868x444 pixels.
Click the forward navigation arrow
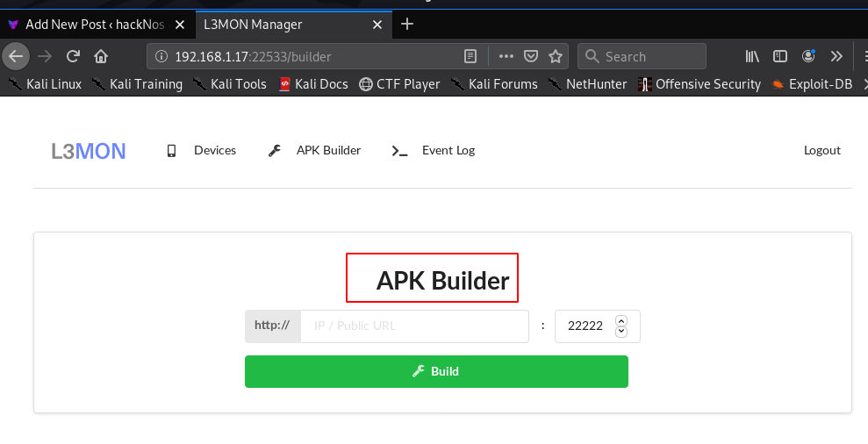point(45,56)
